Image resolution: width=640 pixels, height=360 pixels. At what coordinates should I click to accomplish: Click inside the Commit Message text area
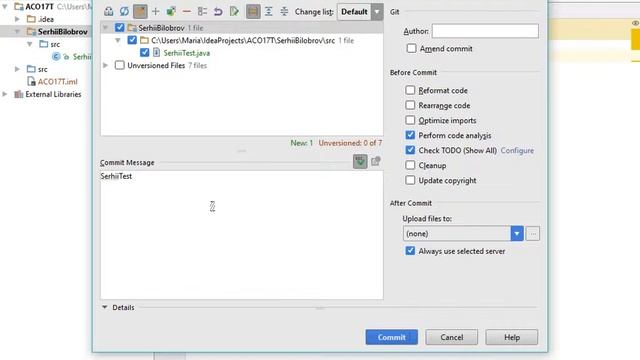pos(242,235)
